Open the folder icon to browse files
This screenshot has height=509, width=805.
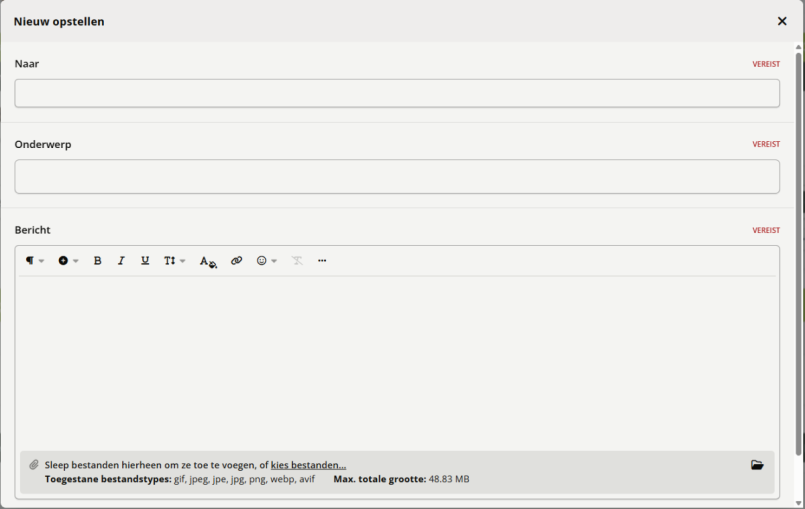[757, 465]
